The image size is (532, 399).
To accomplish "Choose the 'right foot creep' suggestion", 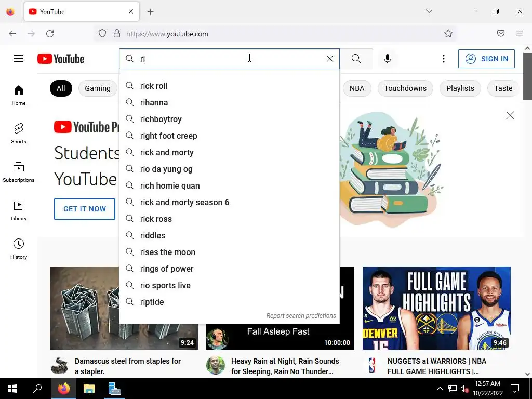I will pos(229,136).
